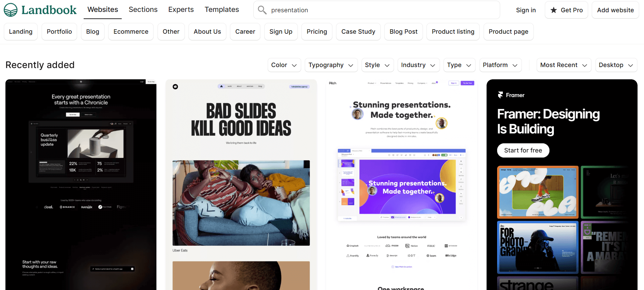Select the Case Study category chip
Screen dimensions: 644x290
pos(358,32)
